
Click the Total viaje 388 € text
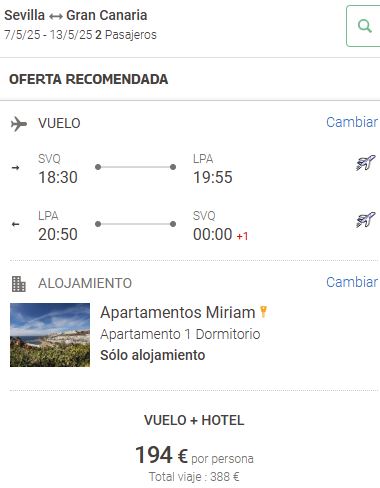194,477
